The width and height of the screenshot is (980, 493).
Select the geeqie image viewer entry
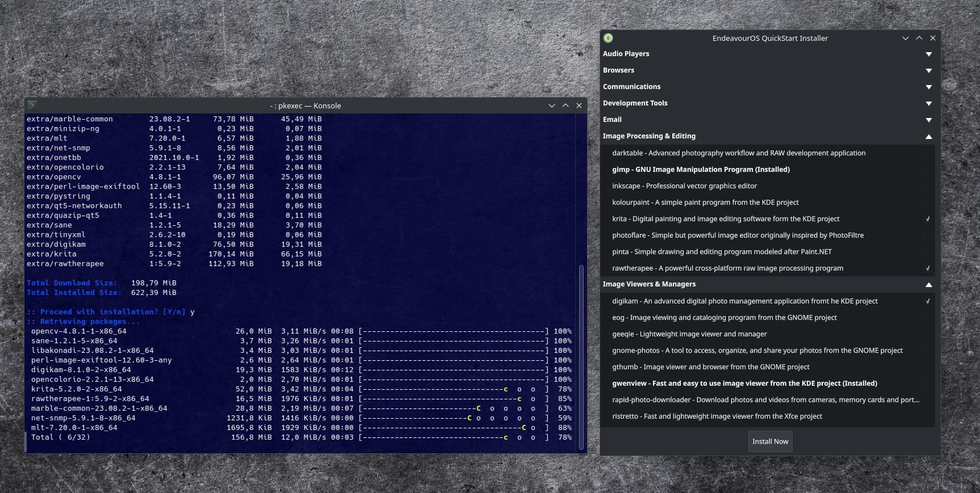(x=768, y=334)
